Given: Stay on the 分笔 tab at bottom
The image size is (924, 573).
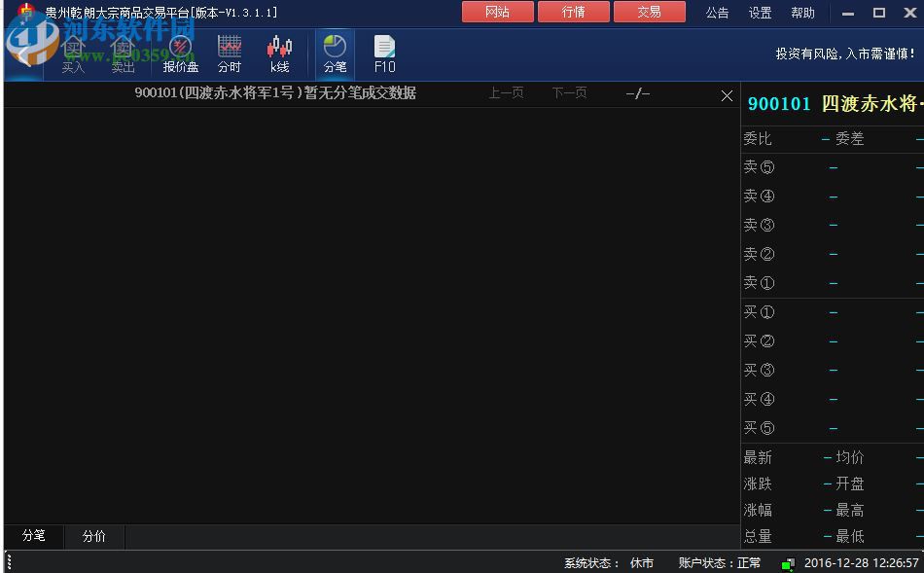Looking at the screenshot, I should (32, 536).
